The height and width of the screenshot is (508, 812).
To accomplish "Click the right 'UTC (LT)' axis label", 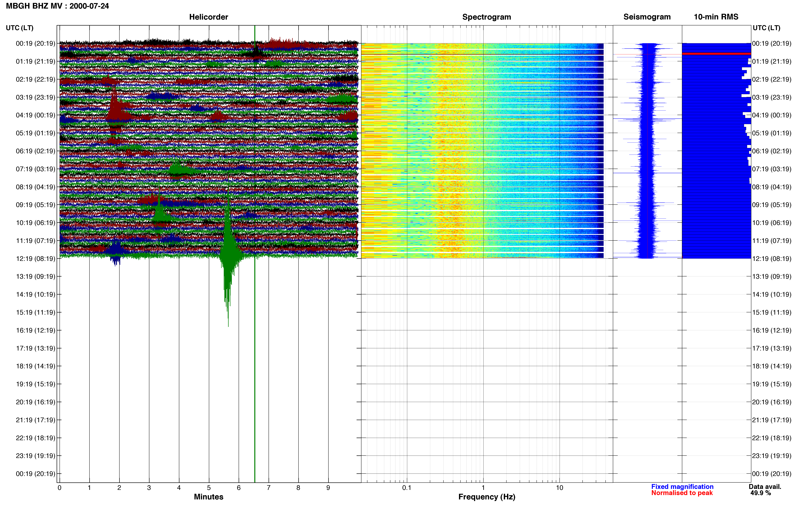I will coord(766,28).
